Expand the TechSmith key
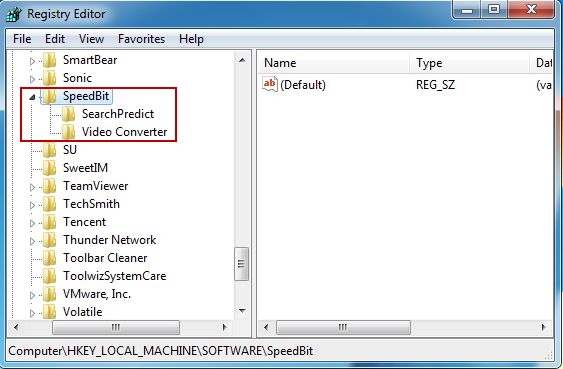Screen dimensions: 563x369 32,205
